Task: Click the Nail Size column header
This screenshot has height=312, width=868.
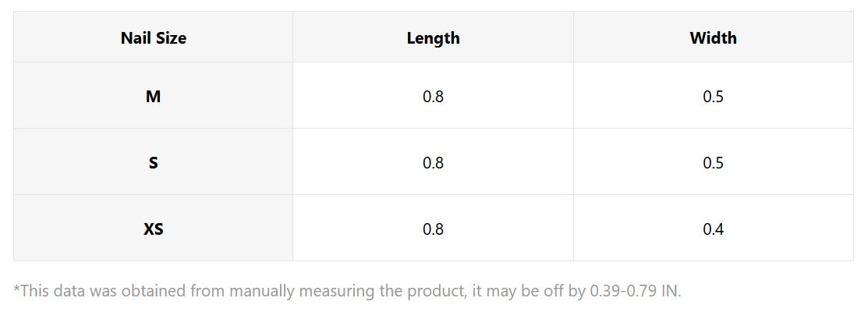Action: point(154,37)
